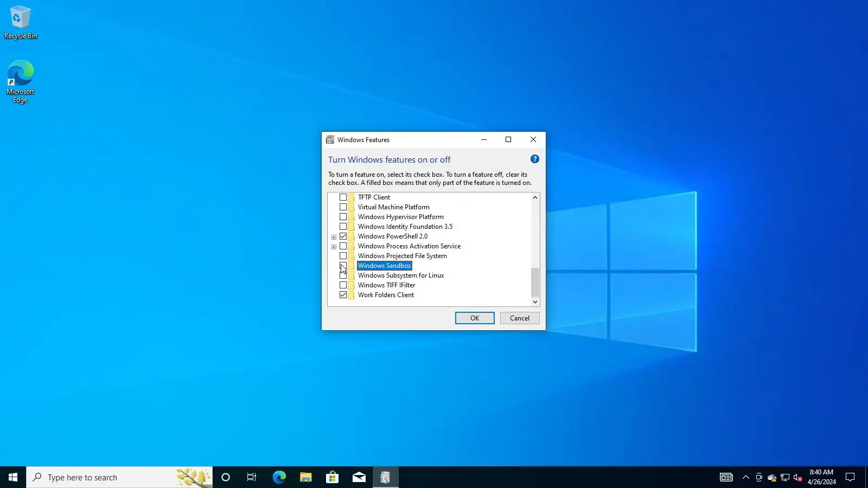Screen dimensions: 868x488
Task: Open the Action Center notifications icon
Action: 850,477
